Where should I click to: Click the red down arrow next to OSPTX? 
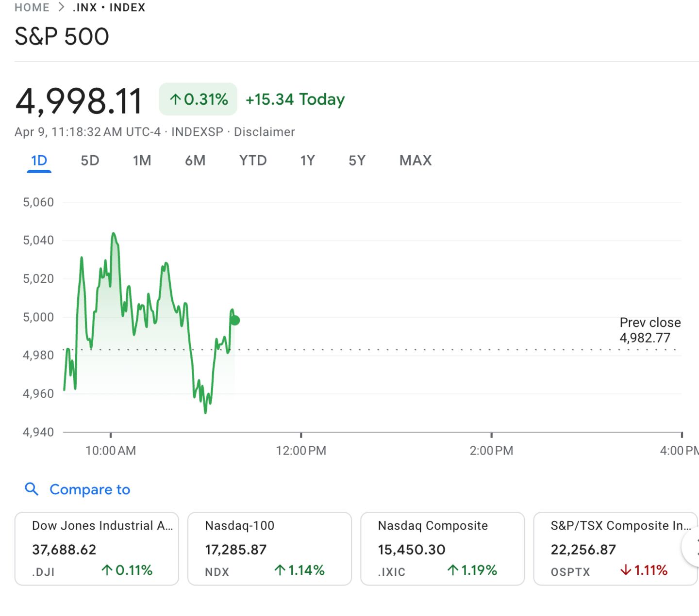click(625, 570)
